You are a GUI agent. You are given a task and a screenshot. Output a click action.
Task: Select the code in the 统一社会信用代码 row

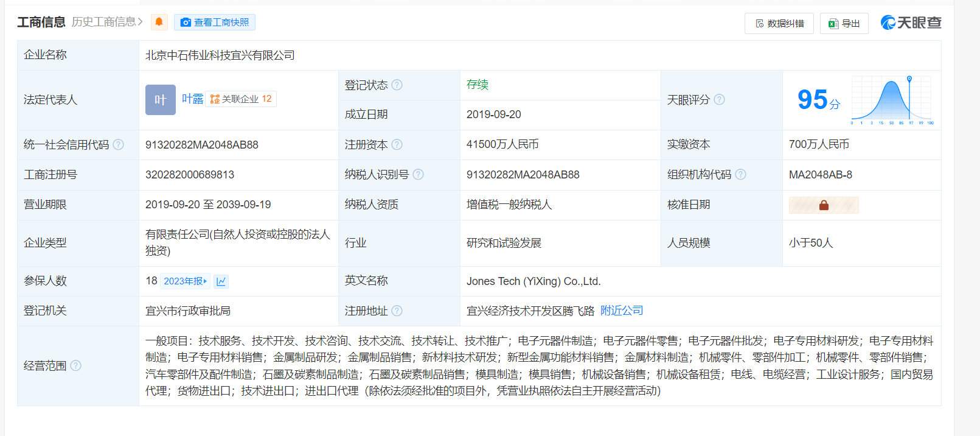pyautogui.click(x=202, y=145)
